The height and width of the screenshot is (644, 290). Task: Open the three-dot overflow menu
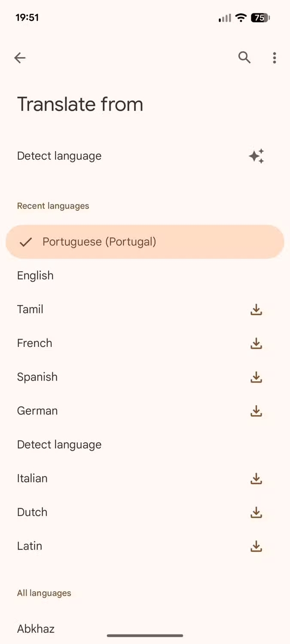click(x=274, y=58)
